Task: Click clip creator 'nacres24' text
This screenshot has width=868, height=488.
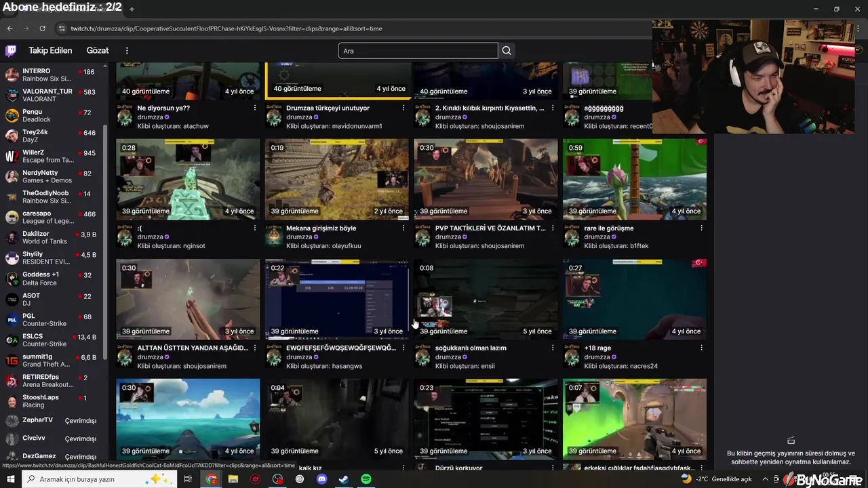Action: coord(644,366)
